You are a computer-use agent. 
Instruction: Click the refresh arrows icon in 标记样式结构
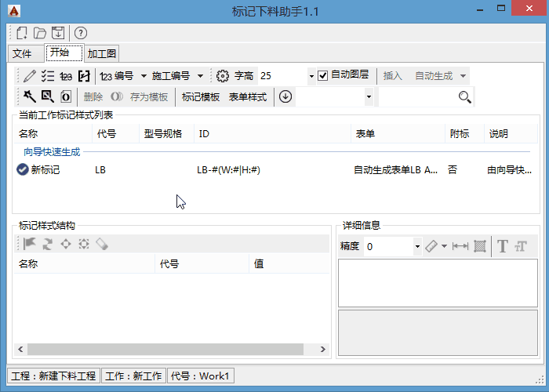pos(48,244)
